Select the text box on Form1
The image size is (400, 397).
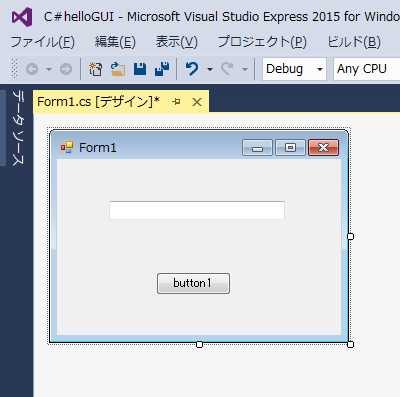tap(197, 210)
